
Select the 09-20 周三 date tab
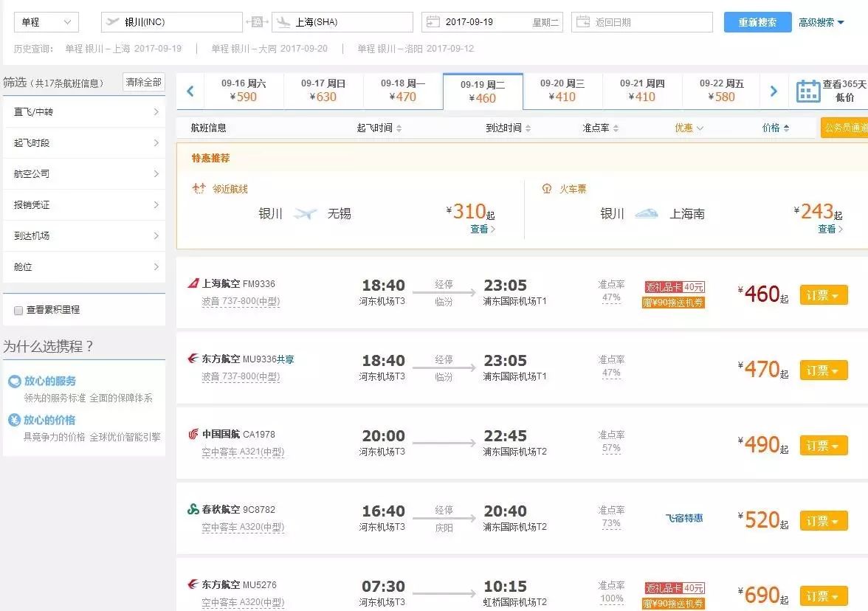click(x=562, y=91)
